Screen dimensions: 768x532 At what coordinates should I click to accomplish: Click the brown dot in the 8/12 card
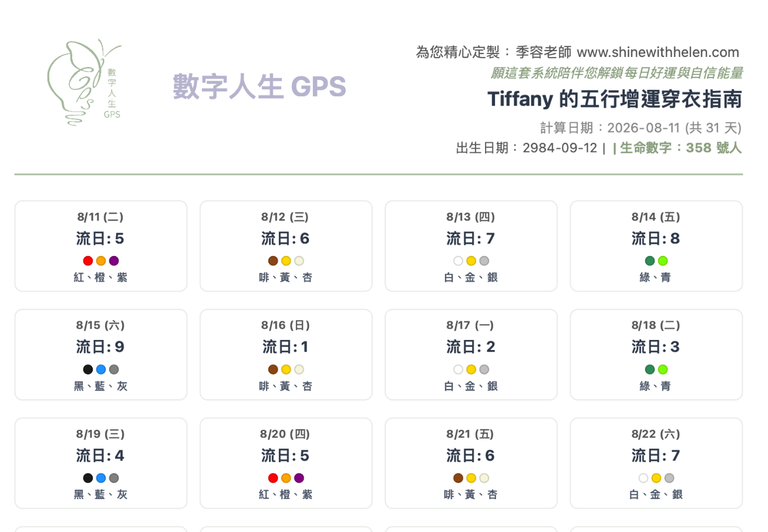(273, 261)
